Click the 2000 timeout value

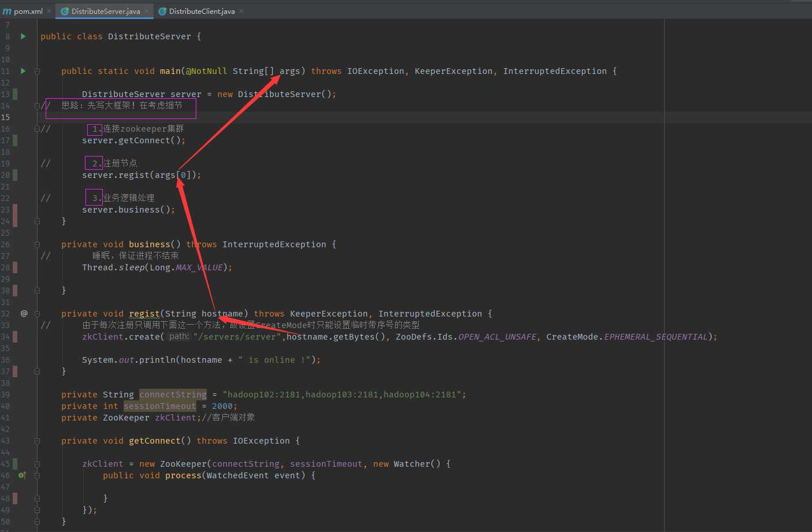[x=222, y=405]
